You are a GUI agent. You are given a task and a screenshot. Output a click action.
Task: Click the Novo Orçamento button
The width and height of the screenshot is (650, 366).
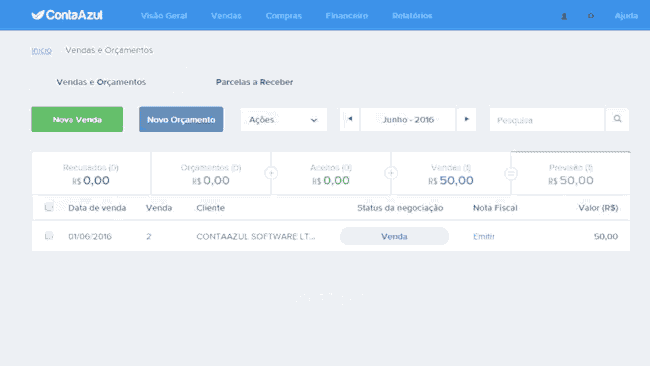pos(181,119)
